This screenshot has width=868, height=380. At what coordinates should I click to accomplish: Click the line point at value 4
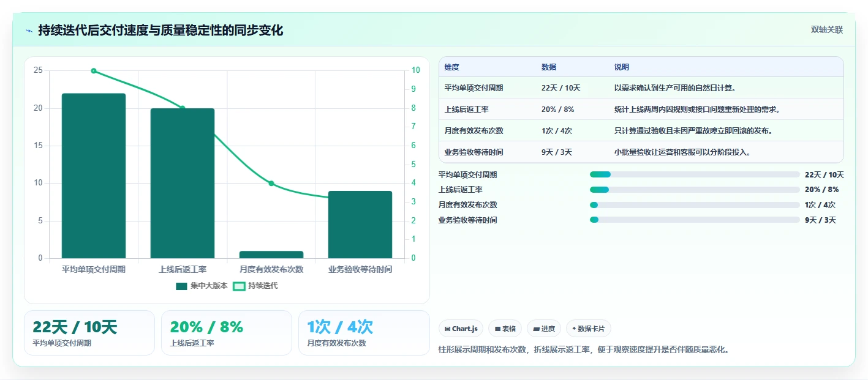271,184
